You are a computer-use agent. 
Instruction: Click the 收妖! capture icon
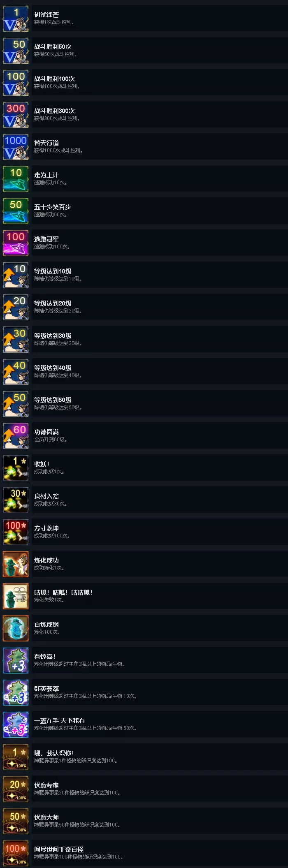(16, 468)
